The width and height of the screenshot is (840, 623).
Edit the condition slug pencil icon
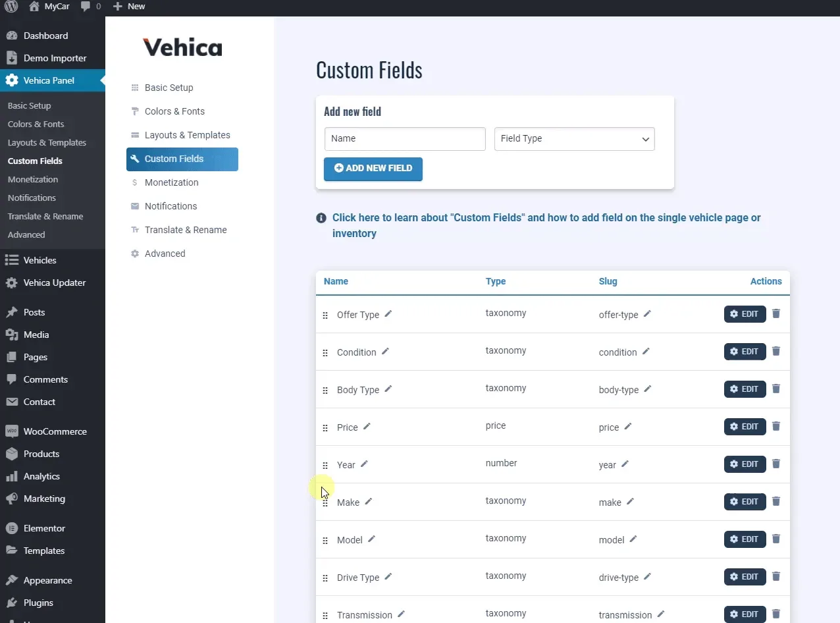coord(646,351)
